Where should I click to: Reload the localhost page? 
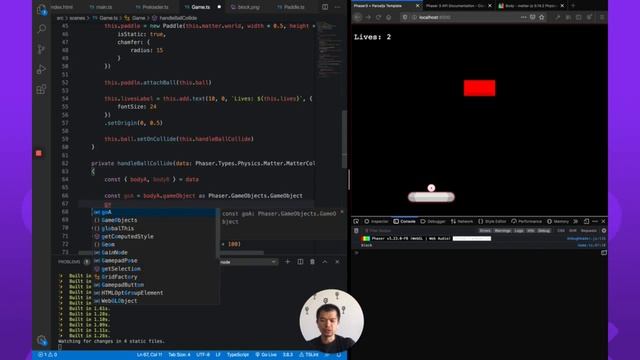click(378, 17)
